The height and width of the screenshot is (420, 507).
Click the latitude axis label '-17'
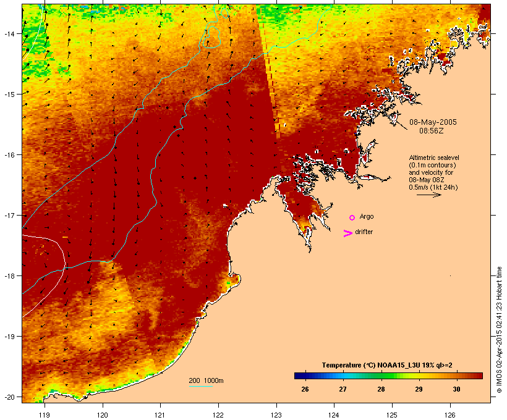point(9,215)
